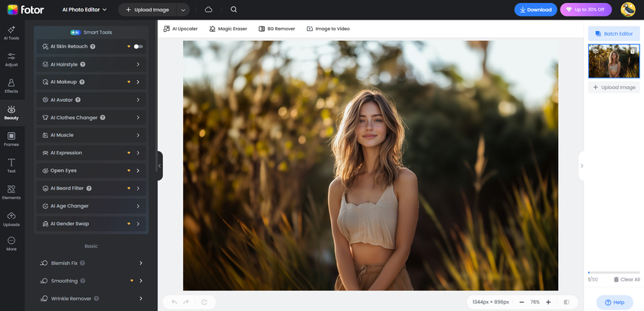Select the Adjust sidebar icon
This screenshot has height=311, width=644.
[x=11, y=59]
